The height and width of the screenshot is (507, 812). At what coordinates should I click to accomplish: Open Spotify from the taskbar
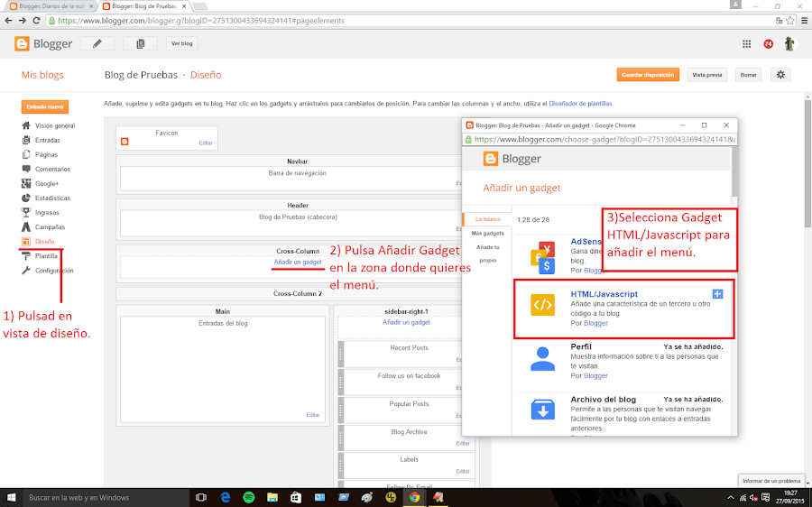(x=249, y=498)
